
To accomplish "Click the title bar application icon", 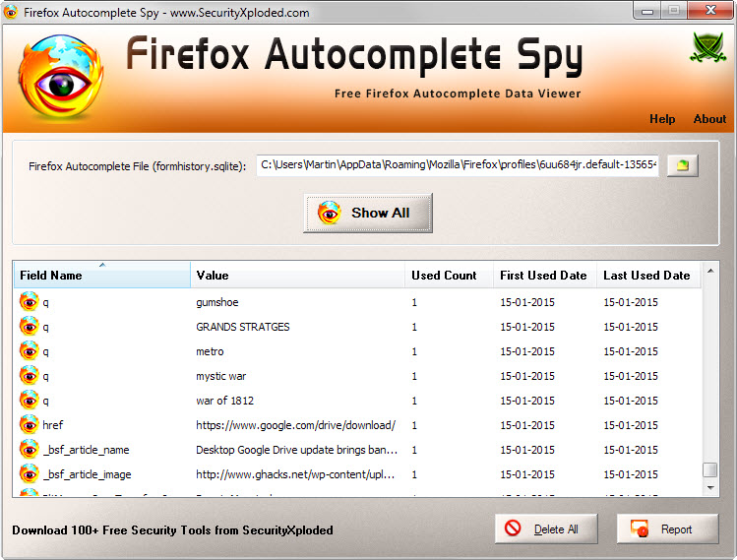I will (11, 12).
